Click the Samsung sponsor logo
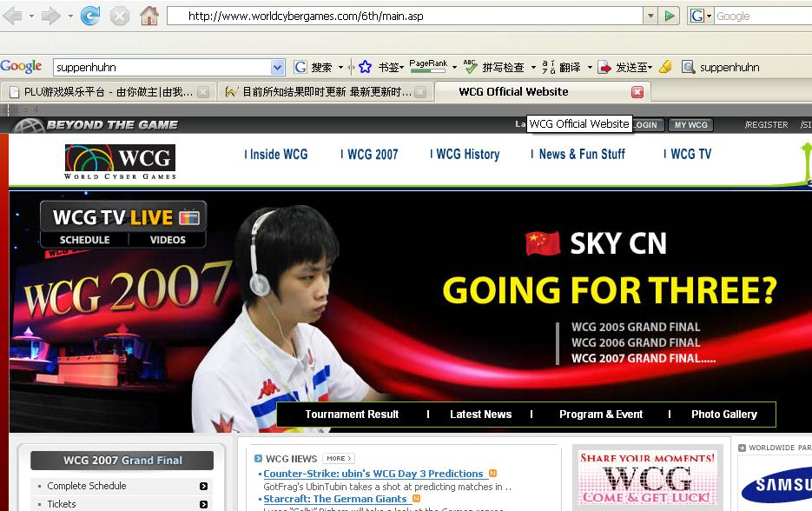 [x=776, y=485]
